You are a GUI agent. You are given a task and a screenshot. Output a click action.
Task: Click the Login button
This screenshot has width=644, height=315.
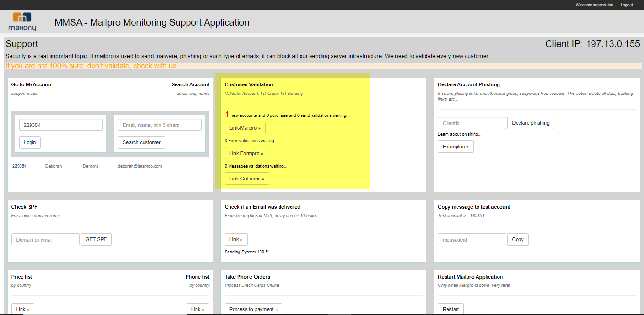pos(30,142)
